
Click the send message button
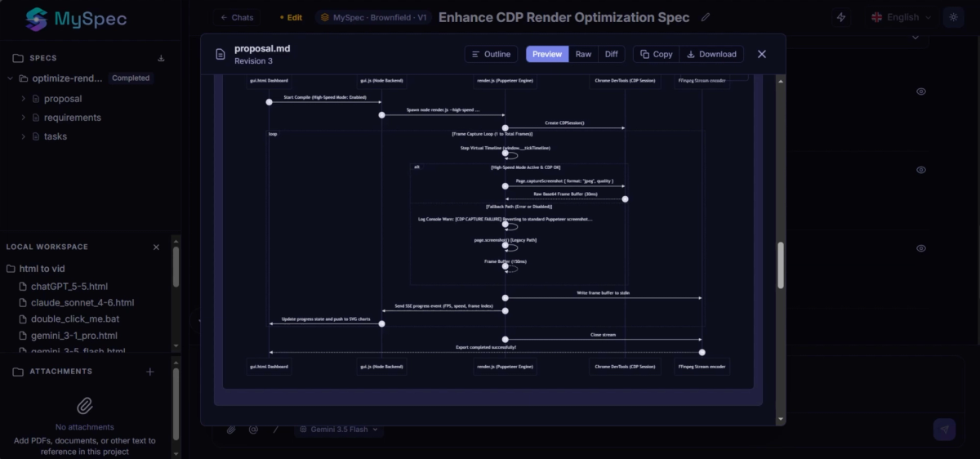944,429
